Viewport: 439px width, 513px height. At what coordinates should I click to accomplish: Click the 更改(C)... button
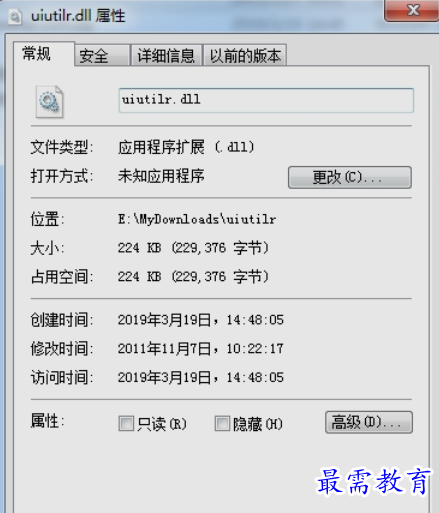pos(350,177)
